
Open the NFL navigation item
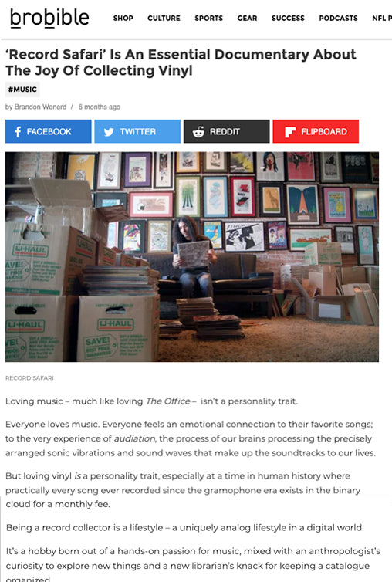[382, 19]
